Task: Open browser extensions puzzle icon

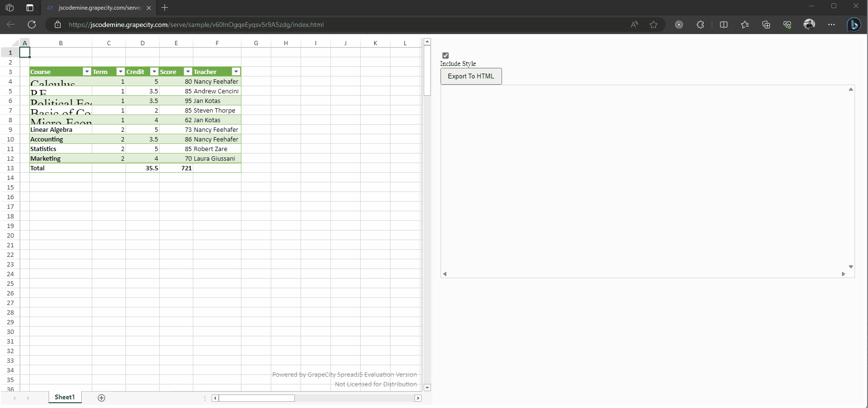Action: tap(700, 25)
